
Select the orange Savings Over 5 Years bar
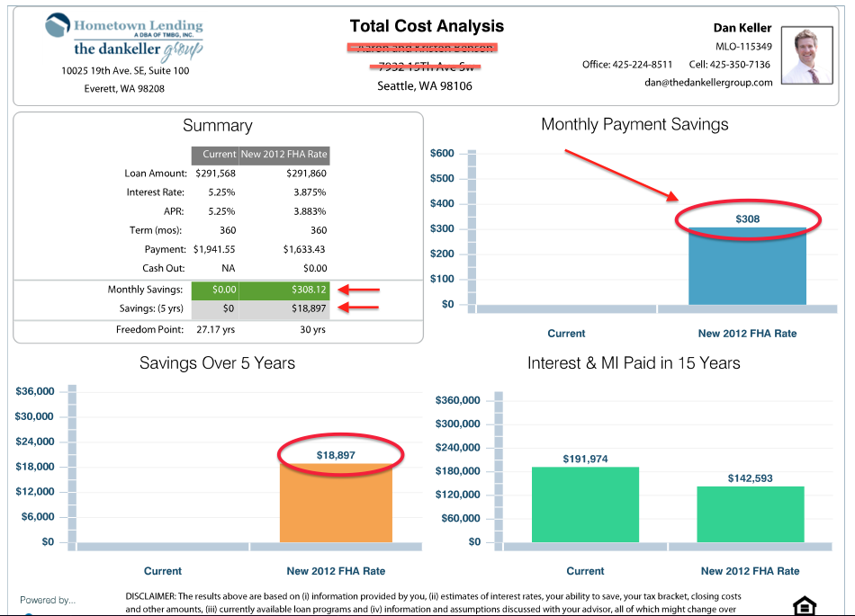pos(336,504)
